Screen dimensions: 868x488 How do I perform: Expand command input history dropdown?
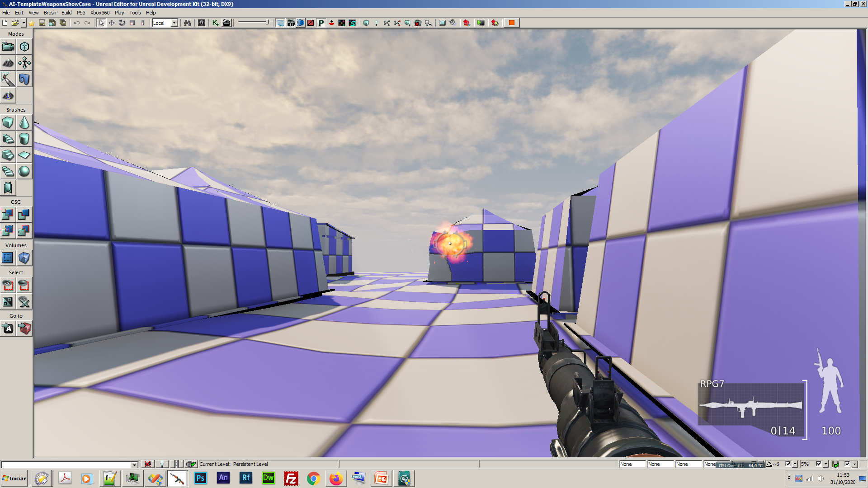tap(134, 465)
